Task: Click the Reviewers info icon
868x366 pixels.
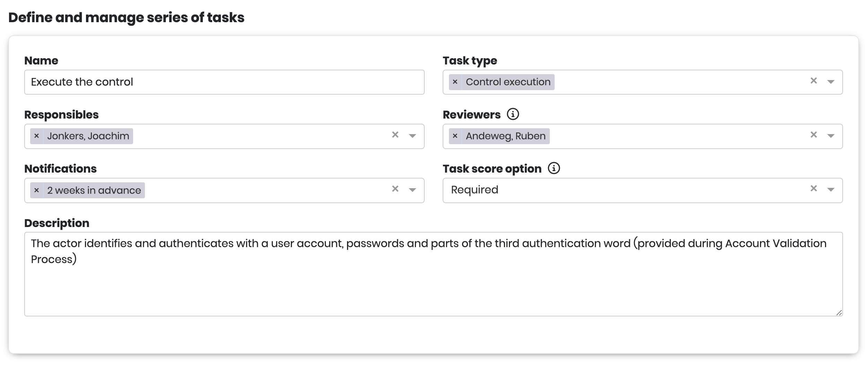Action: (x=513, y=114)
